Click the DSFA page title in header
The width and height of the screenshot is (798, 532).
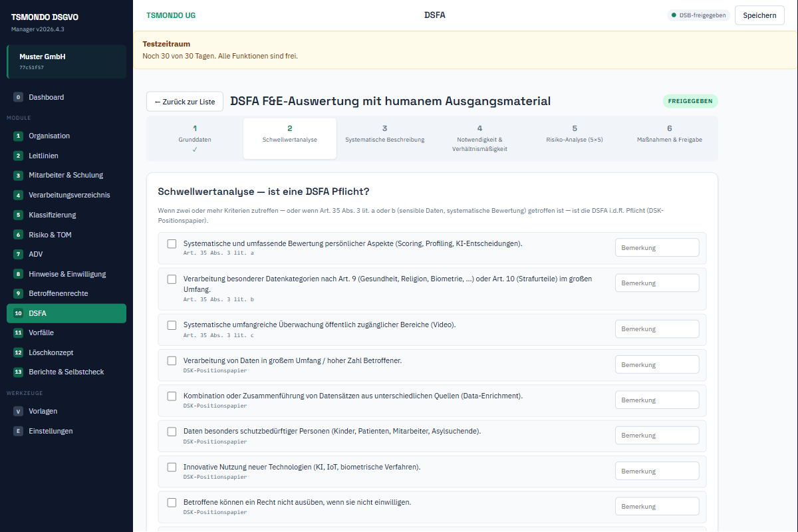point(435,15)
